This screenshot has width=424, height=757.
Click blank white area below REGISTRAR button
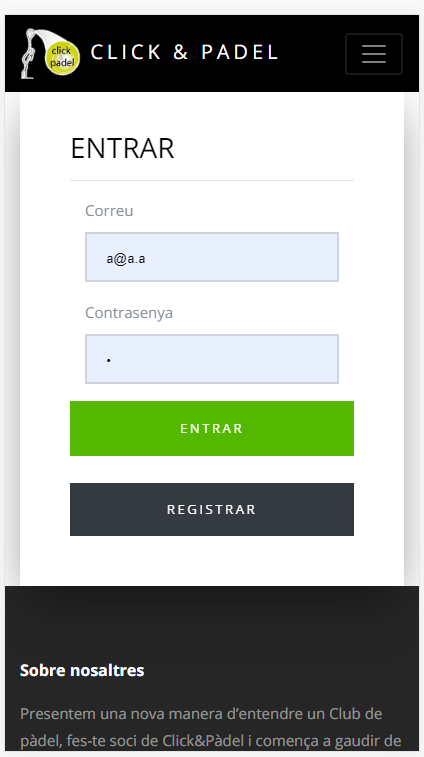[212, 560]
